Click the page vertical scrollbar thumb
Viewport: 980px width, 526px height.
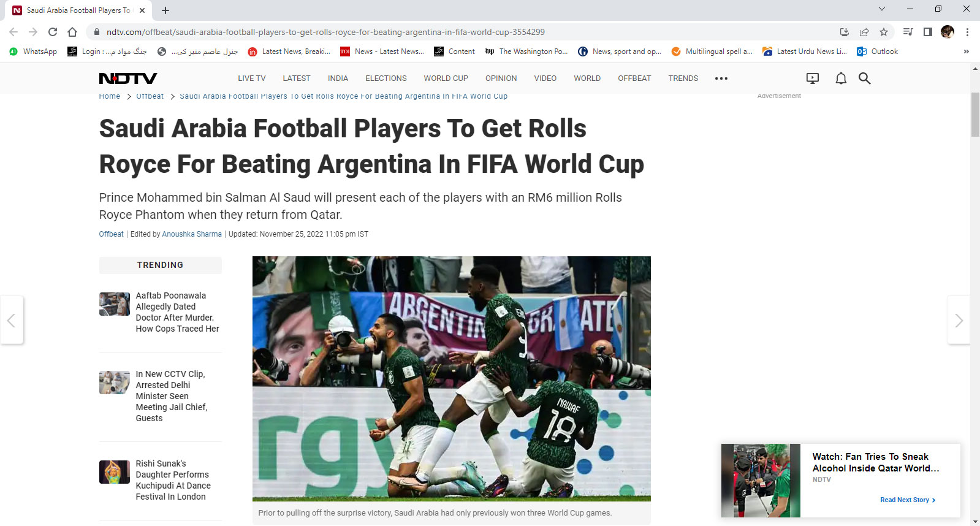point(975,115)
